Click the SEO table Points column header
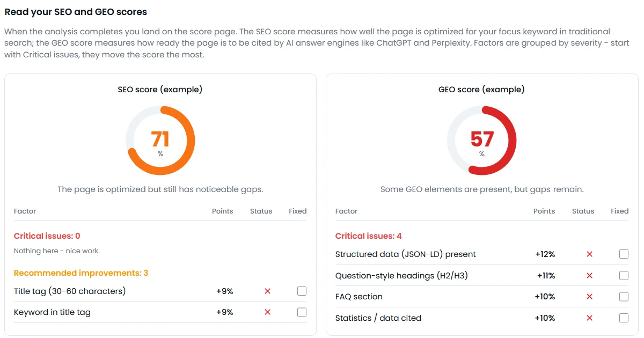The width and height of the screenshot is (644, 338). pos(223,211)
